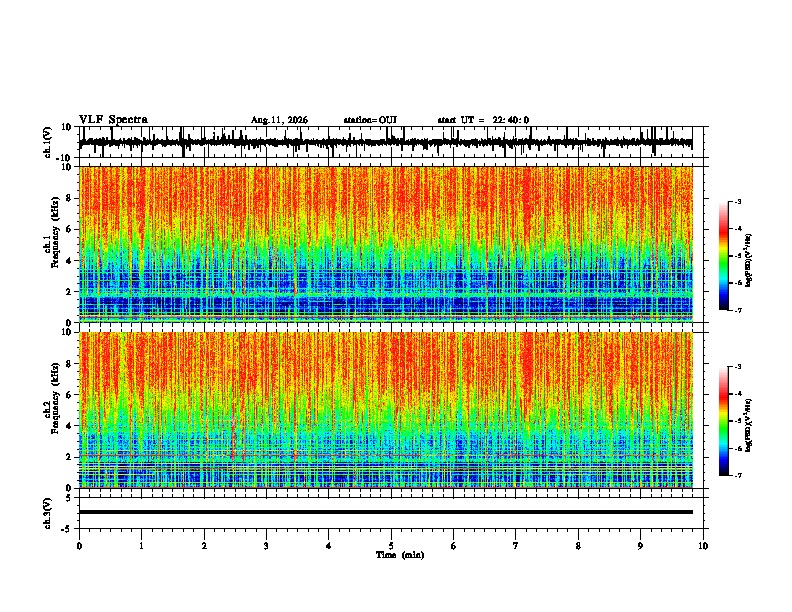
Task: Click time axis tick label '1'
Action: pyautogui.click(x=141, y=546)
